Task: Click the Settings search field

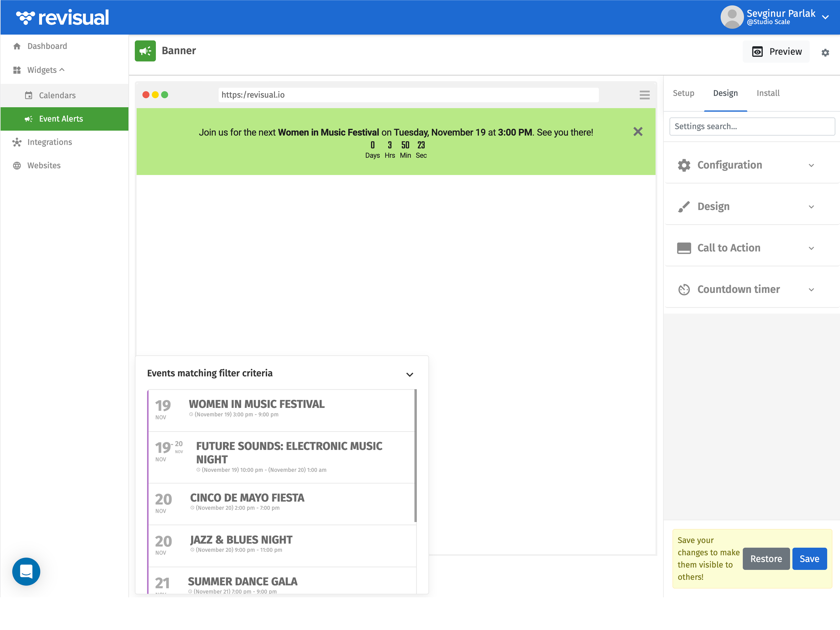Action: pyautogui.click(x=752, y=127)
